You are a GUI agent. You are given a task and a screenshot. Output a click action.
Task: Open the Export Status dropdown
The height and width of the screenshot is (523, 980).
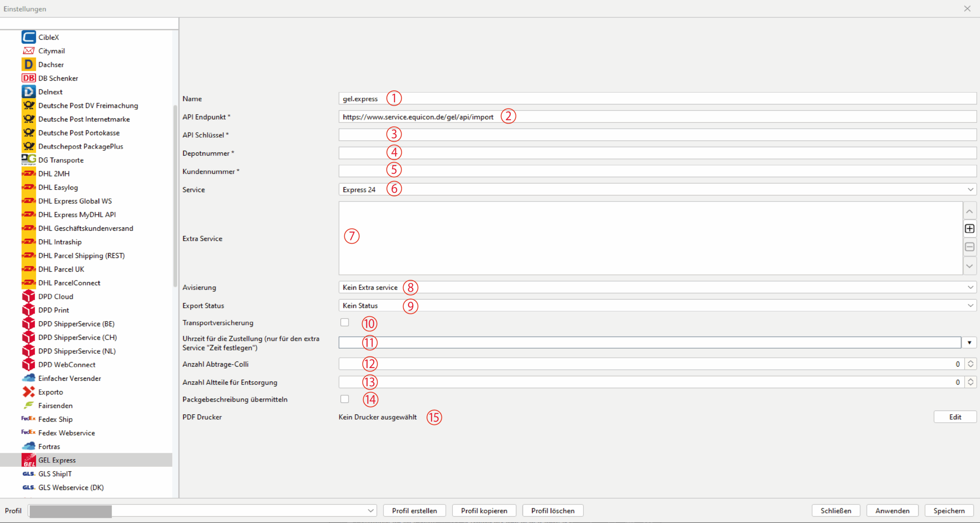657,306
